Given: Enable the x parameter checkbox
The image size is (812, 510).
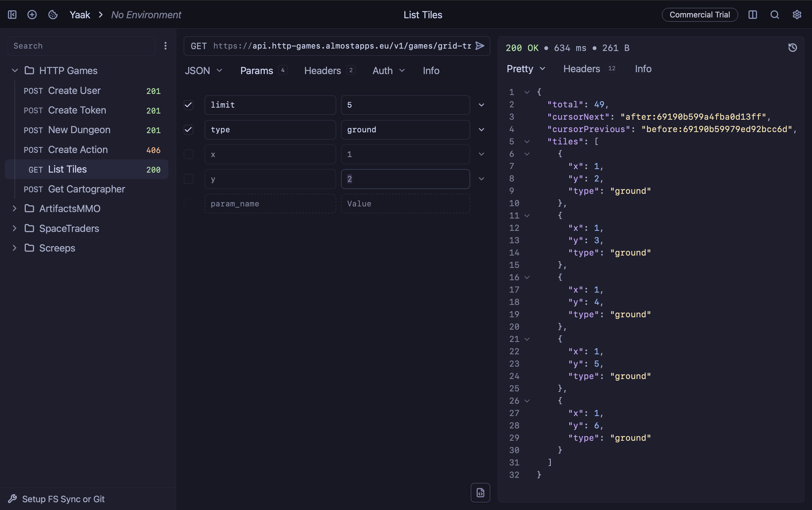Looking at the screenshot, I should [188, 154].
